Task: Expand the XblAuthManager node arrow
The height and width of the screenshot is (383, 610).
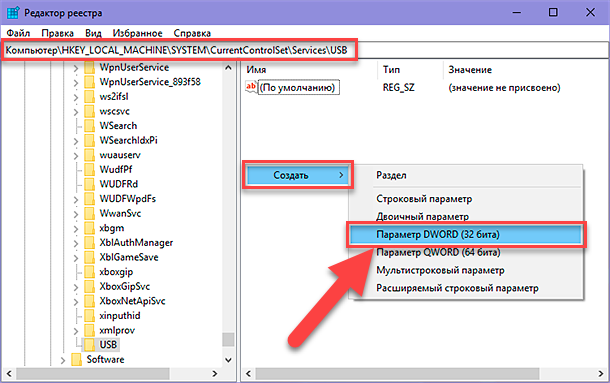Action: coord(76,243)
